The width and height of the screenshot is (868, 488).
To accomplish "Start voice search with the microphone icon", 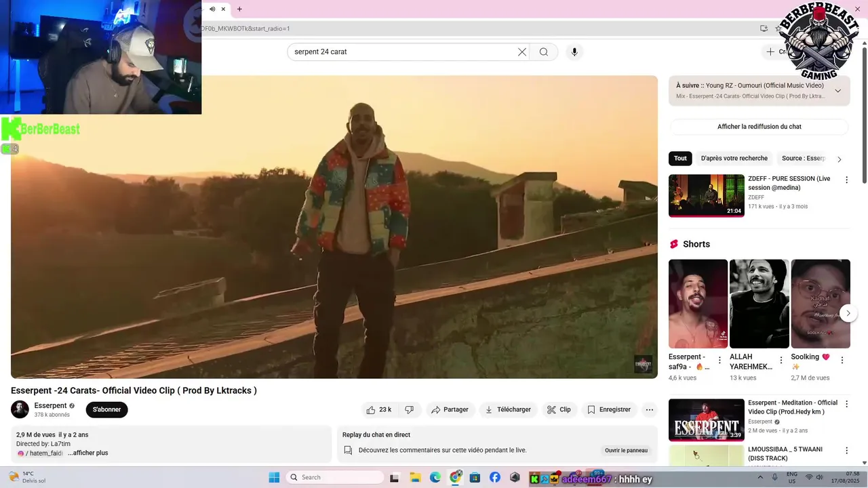I will point(574,52).
